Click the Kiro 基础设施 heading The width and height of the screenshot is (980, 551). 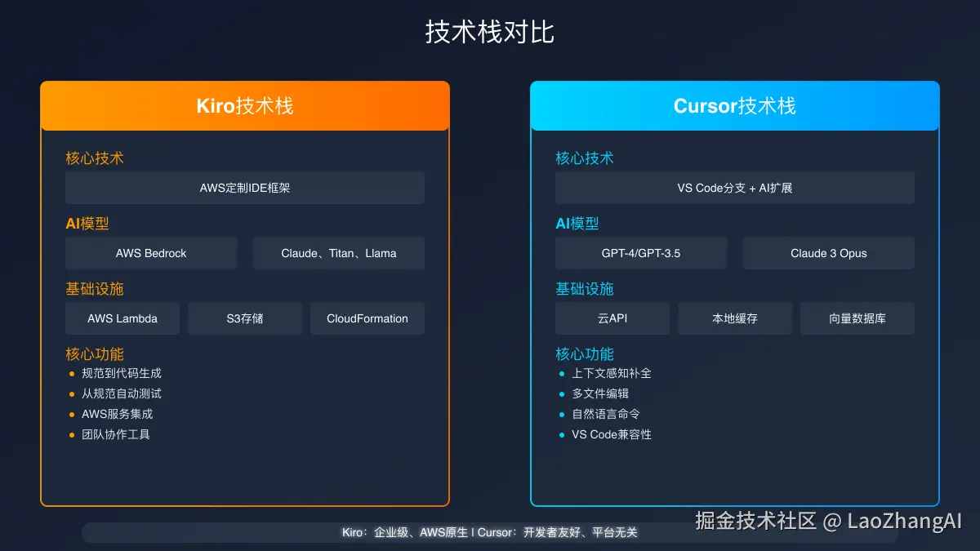click(95, 289)
